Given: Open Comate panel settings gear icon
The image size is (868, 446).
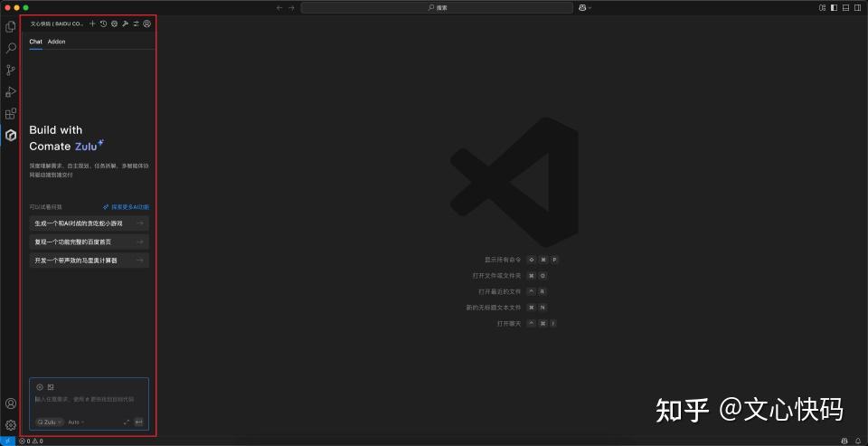Looking at the screenshot, I should coord(114,24).
